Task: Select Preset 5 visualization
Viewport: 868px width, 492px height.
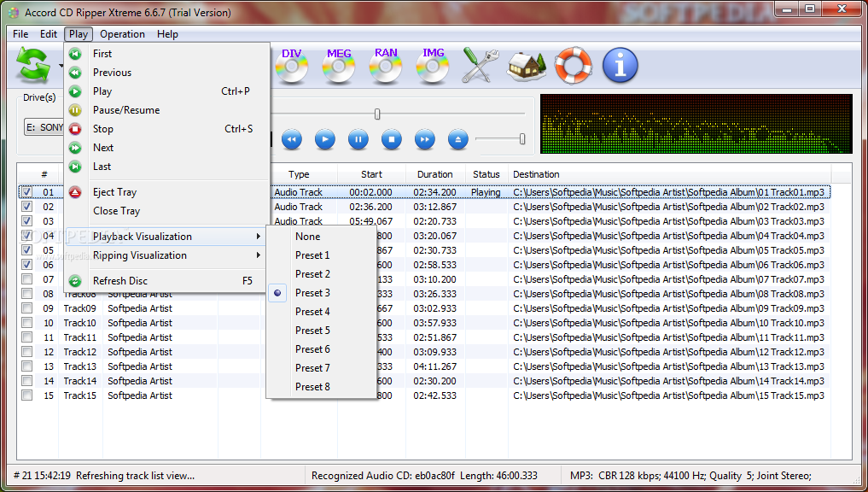Action: [321, 331]
